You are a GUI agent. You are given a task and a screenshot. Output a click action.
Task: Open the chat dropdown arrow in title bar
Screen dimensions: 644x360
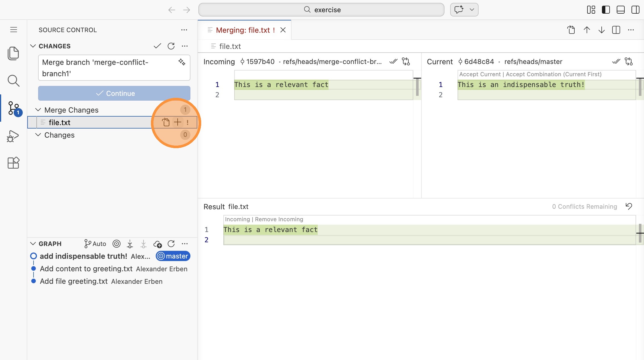click(472, 10)
